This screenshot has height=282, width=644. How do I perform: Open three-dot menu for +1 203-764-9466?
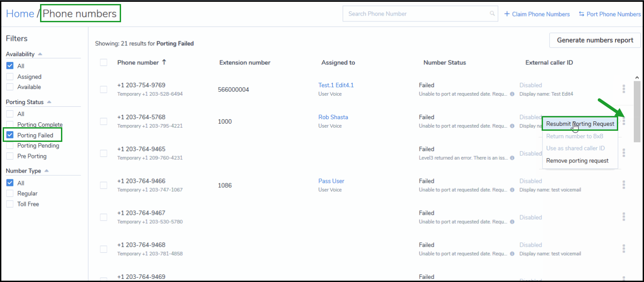pos(624,185)
